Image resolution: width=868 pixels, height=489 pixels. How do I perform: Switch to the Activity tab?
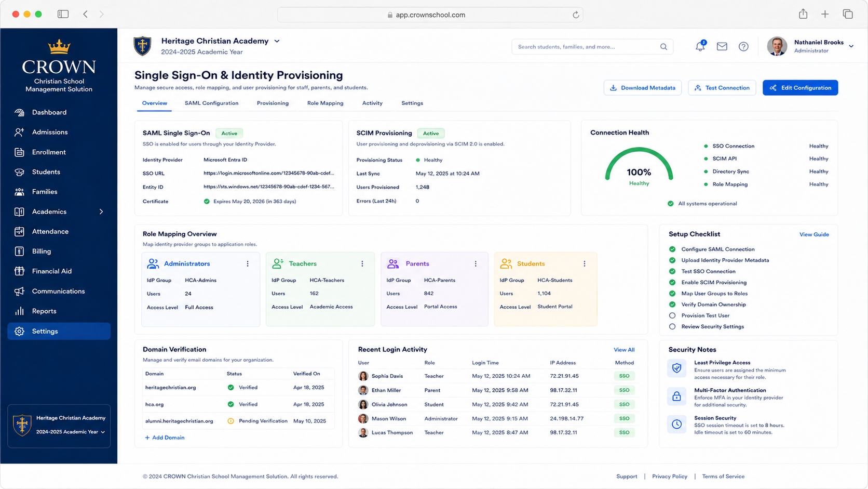(372, 103)
